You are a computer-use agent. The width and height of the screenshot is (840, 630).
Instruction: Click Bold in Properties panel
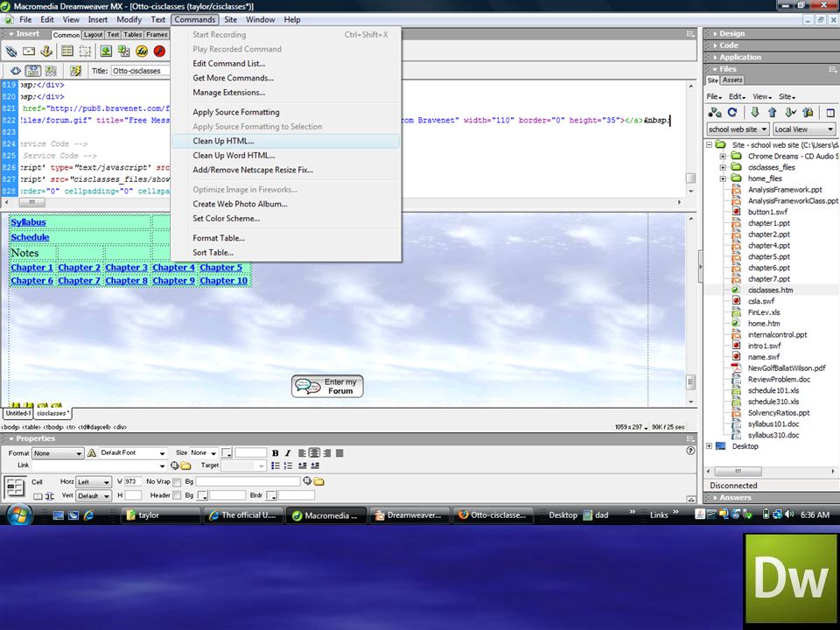point(276,453)
